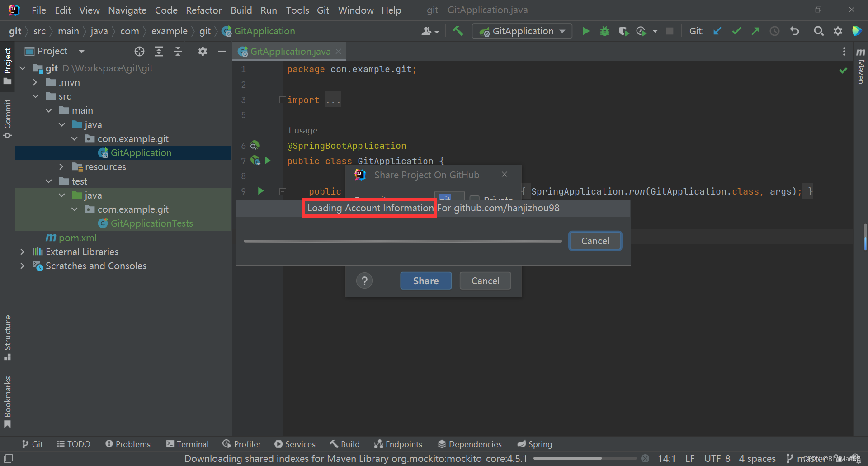
Task: Open the Tools menu
Action: tap(297, 10)
